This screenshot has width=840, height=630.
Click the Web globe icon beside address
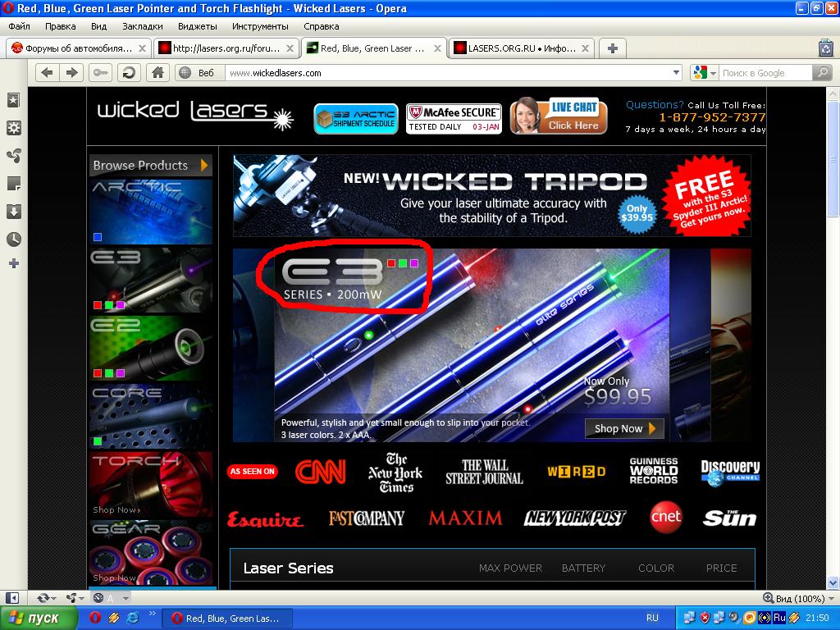point(185,72)
